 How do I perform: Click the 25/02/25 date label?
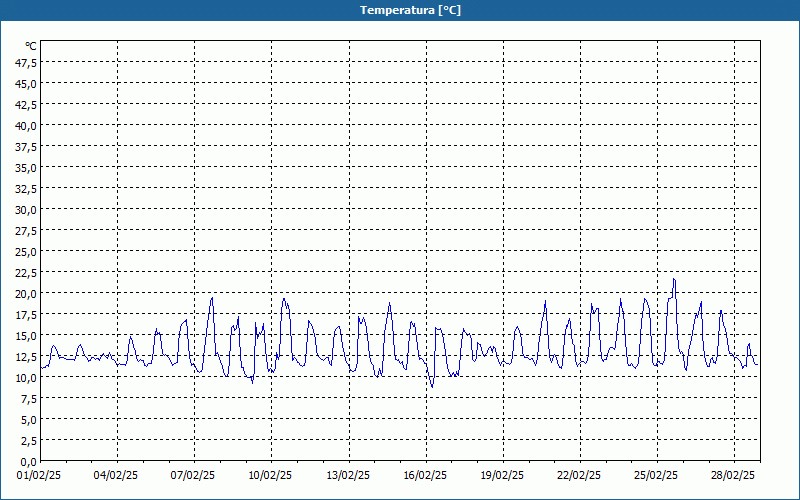tap(656, 475)
